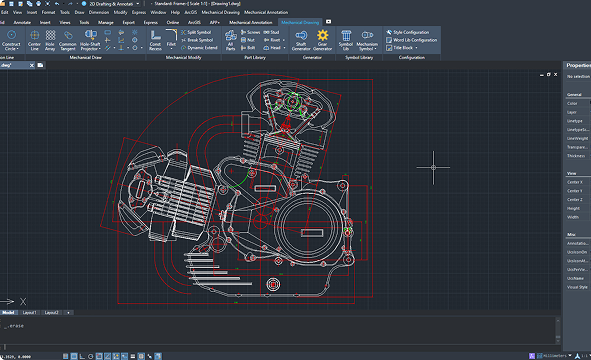Click new drawing tab icon beside file tab
Image resolution: width=591 pixels, height=360 pixels.
(40, 65)
